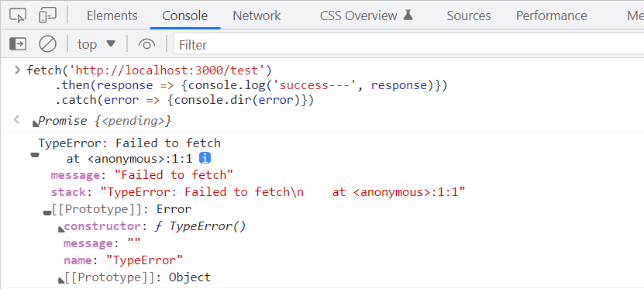
Task: Open the CSS Overview tab
Action: [359, 15]
